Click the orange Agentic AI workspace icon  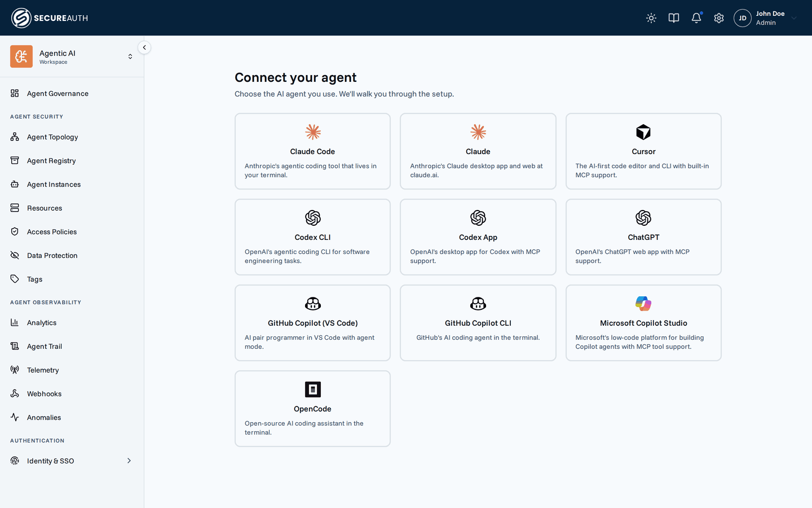pos(21,56)
